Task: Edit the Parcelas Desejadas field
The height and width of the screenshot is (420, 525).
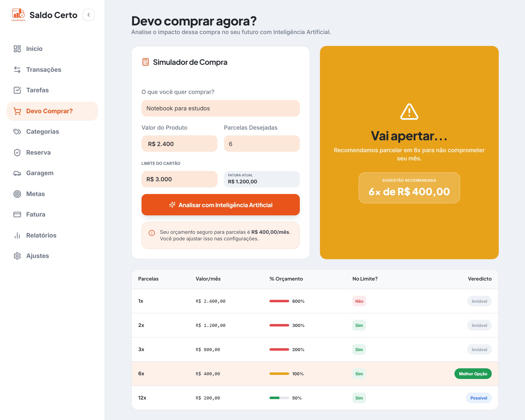Action: coord(261,144)
